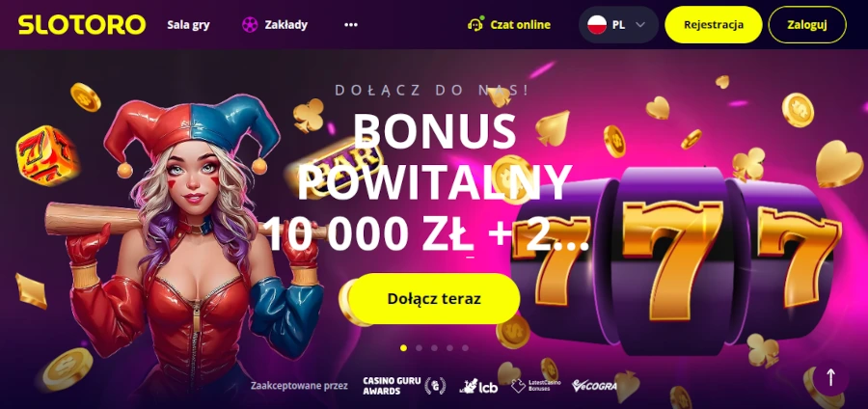Viewport: 868px width, 409px height.
Task: Click the Rejestracja button
Action: pos(714,25)
